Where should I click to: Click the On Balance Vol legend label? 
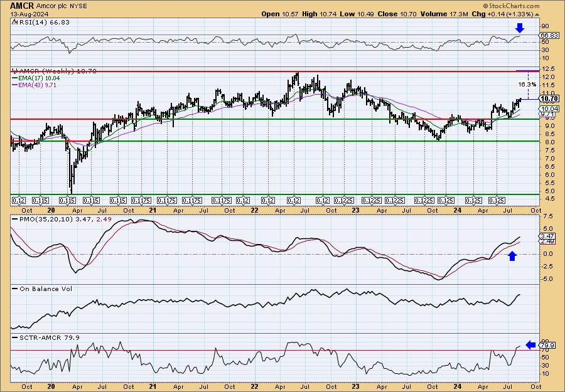tap(46, 289)
